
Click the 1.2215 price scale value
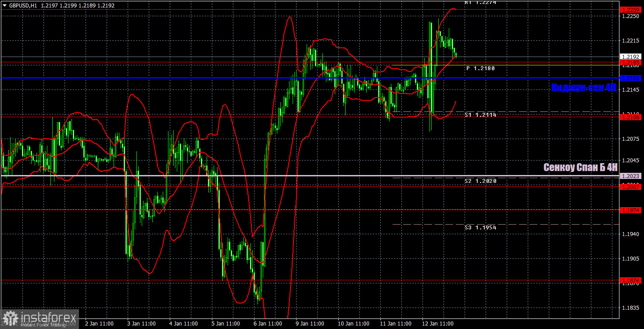click(631, 41)
